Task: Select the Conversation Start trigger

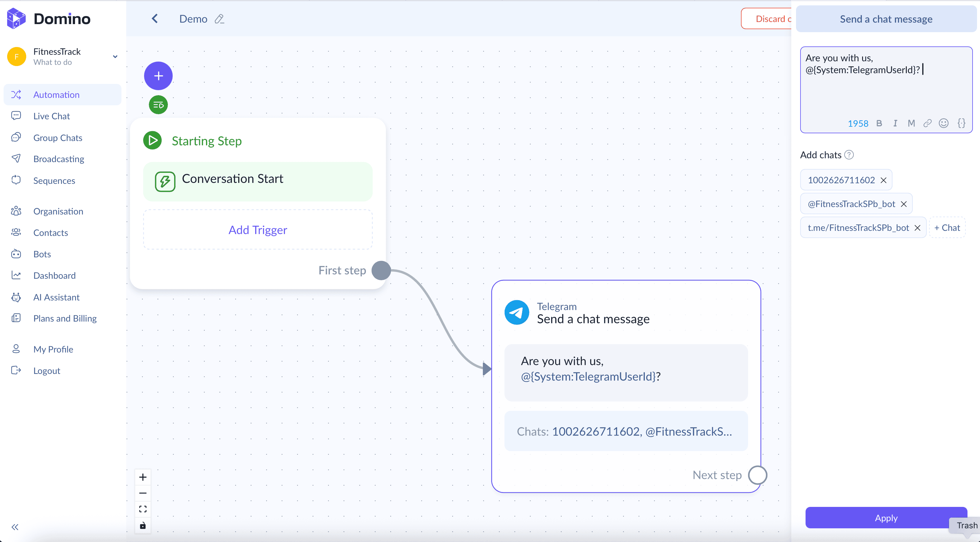Action: click(258, 182)
